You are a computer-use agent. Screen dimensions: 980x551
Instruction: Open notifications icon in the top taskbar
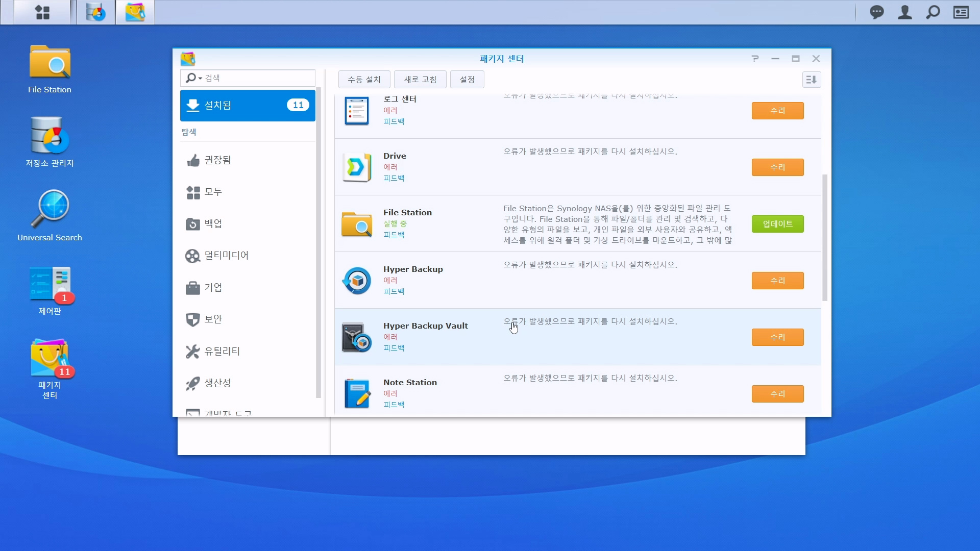click(x=877, y=12)
